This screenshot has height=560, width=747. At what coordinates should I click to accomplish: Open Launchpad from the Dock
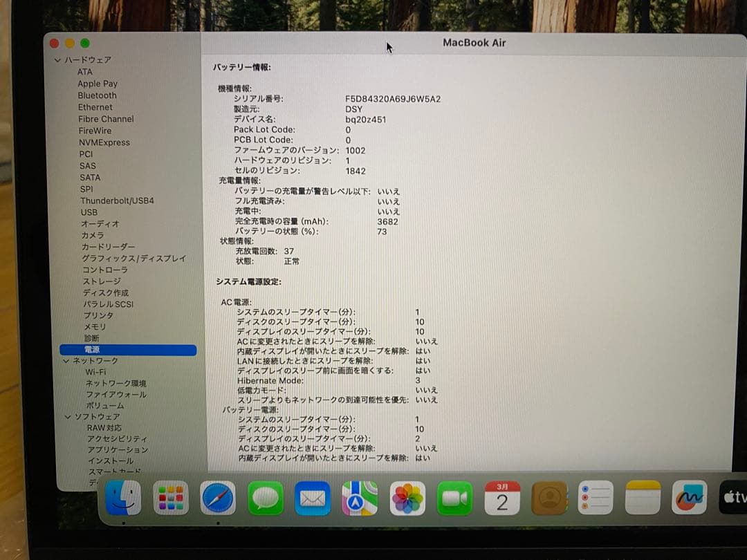tap(171, 498)
